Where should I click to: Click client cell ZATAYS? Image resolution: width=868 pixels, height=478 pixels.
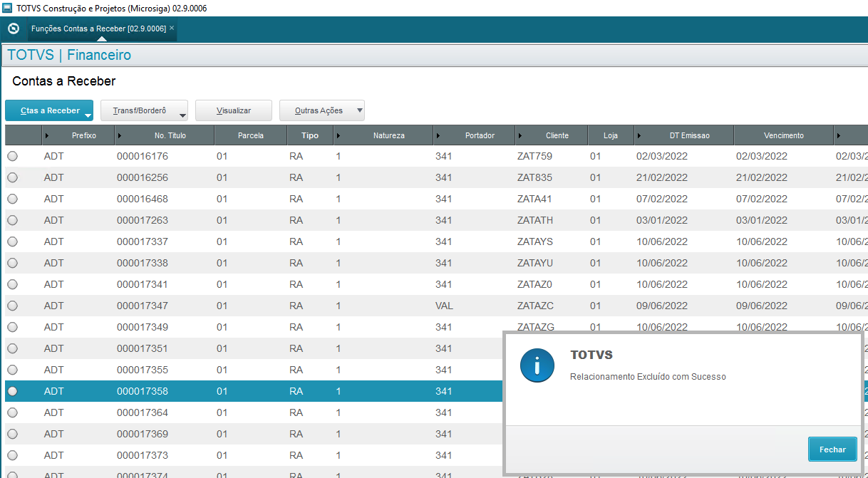[535, 241]
